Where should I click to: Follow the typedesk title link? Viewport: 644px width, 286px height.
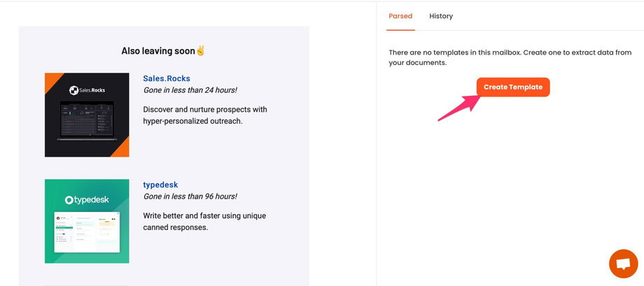160,185
